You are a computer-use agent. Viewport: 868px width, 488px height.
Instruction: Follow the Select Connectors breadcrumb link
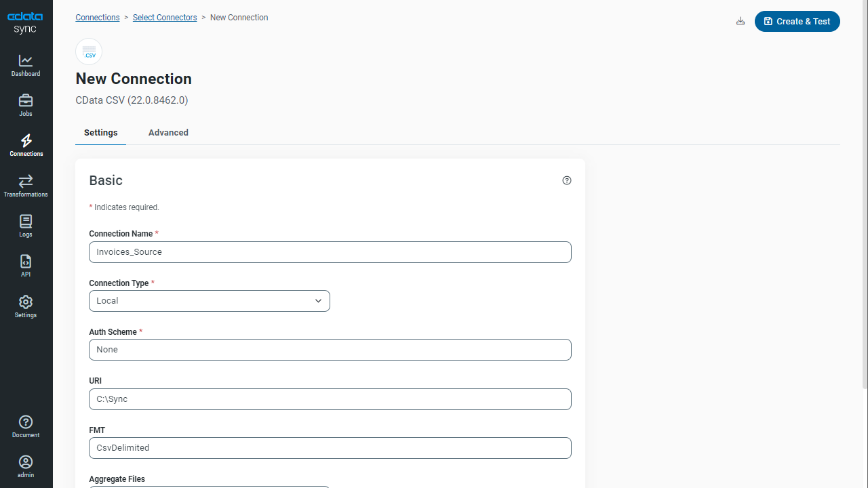click(165, 18)
